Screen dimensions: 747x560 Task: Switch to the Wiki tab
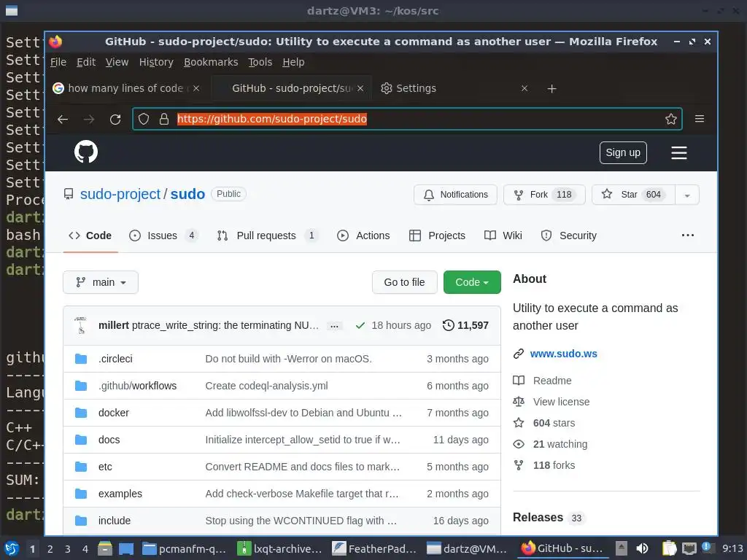click(503, 236)
